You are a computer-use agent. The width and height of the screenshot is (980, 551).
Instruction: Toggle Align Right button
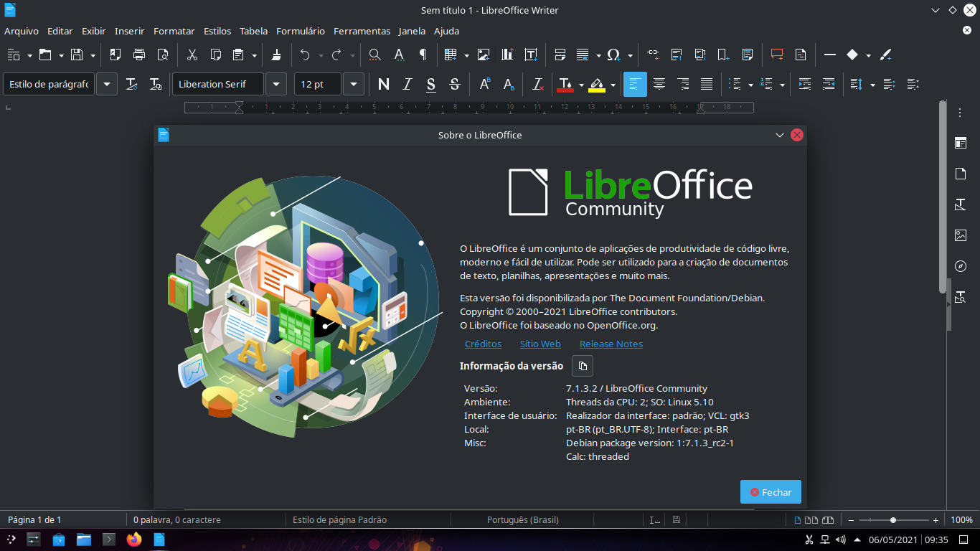[x=683, y=85]
